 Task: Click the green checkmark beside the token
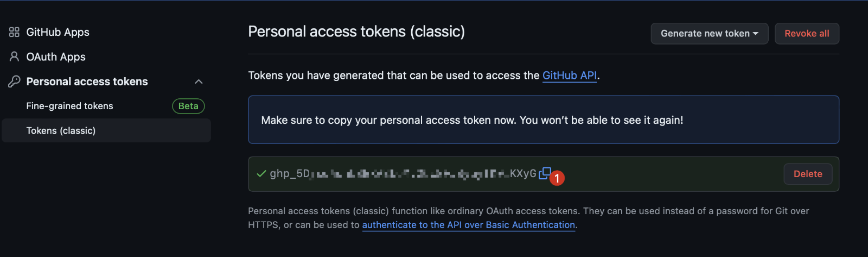click(x=261, y=174)
